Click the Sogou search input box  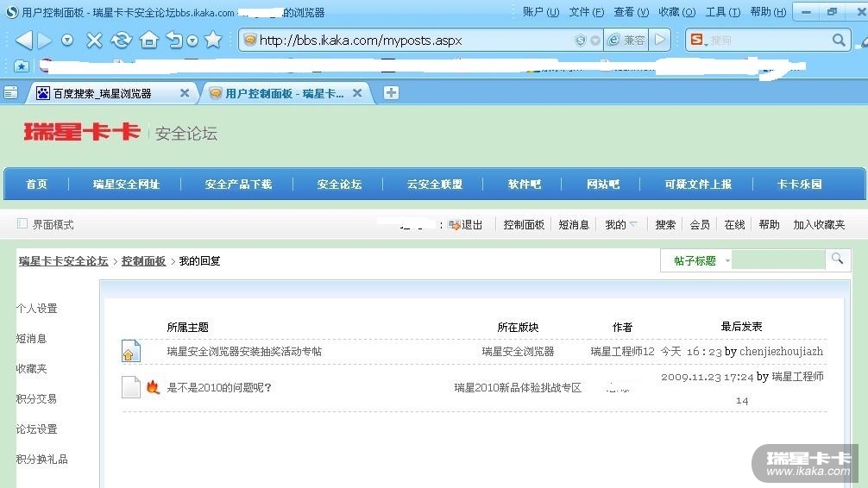click(x=770, y=41)
